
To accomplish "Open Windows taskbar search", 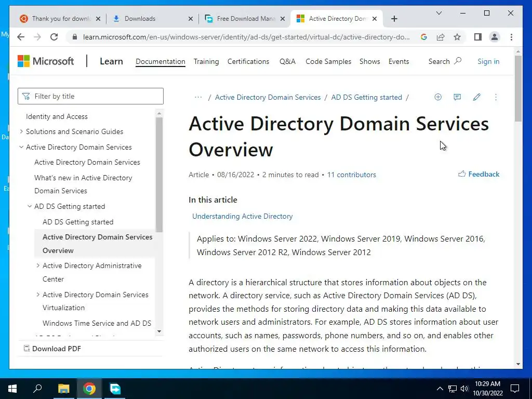I will (x=37, y=389).
